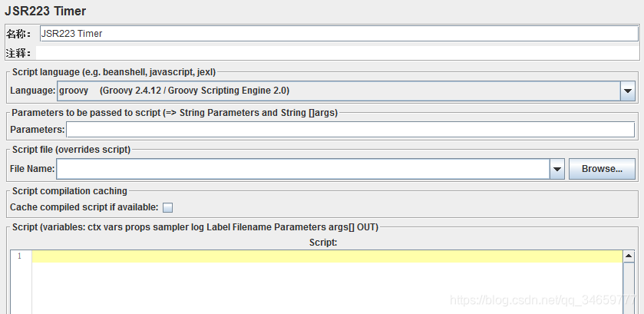Click line number 1 in the gutter

point(19,256)
